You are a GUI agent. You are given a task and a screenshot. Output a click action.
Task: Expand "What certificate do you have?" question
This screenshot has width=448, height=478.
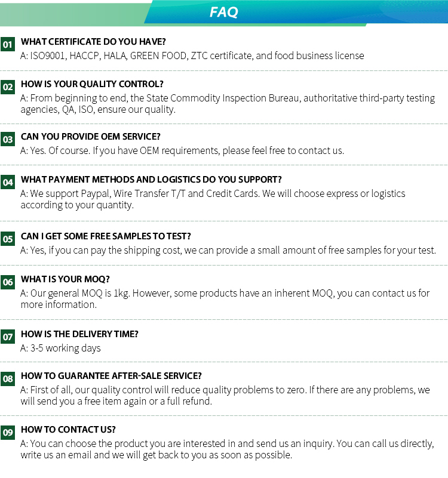pos(93,42)
